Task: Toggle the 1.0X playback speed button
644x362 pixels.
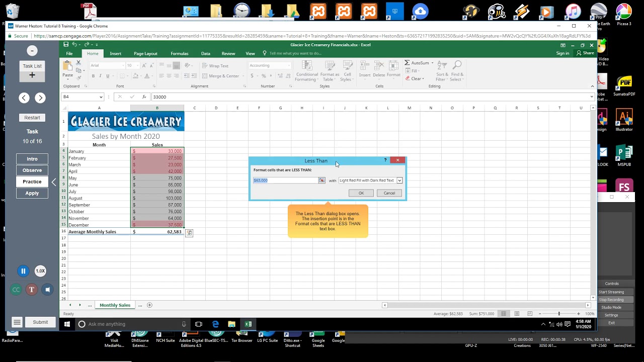Action: 40,271
